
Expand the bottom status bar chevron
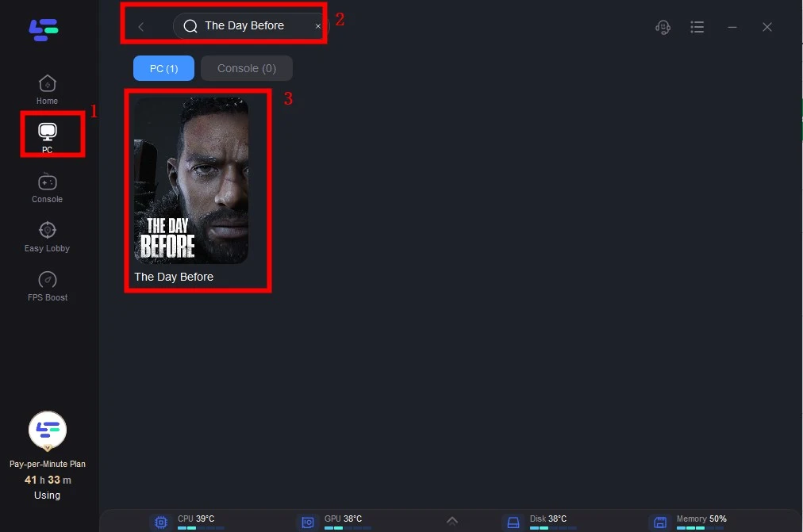pyautogui.click(x=452, y=521)
